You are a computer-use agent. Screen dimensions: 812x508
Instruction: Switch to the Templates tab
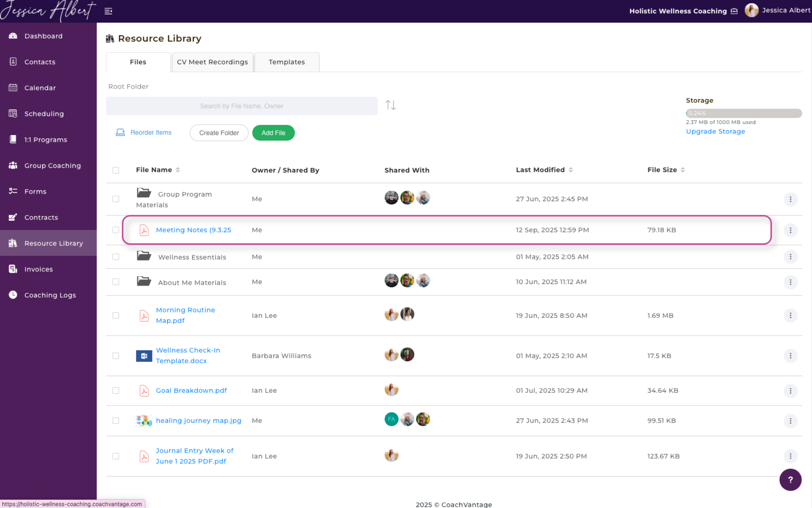(x=286, y=62)
